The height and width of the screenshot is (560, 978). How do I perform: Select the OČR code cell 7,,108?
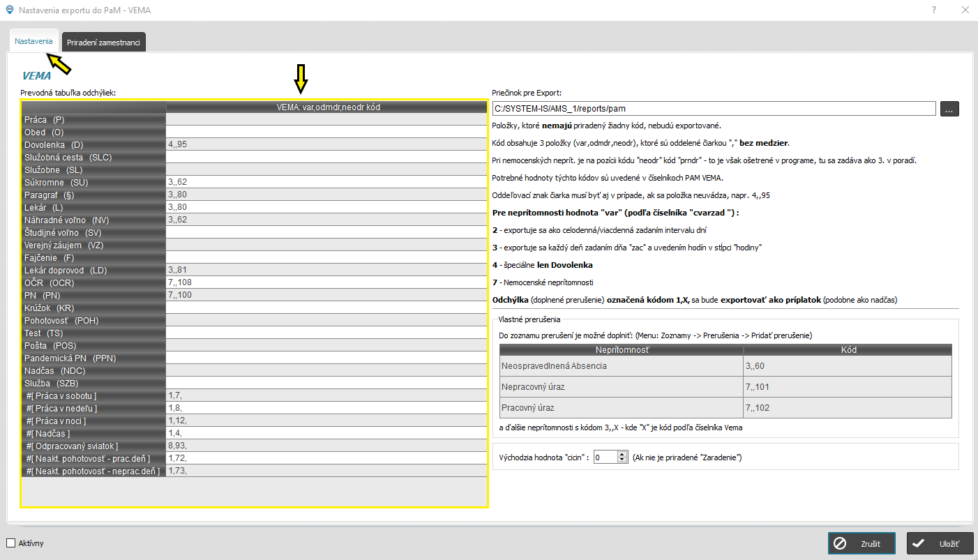click(326, 282)
